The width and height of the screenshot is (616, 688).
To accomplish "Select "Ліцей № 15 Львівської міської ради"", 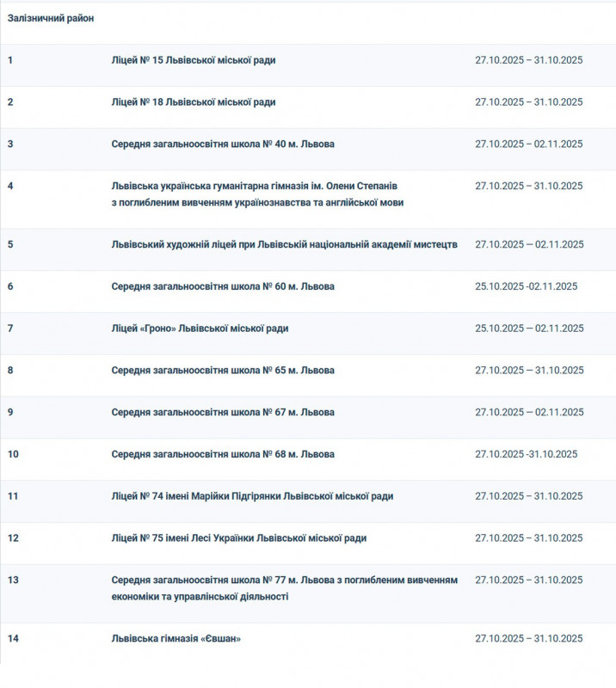I will tap(193, 60).
